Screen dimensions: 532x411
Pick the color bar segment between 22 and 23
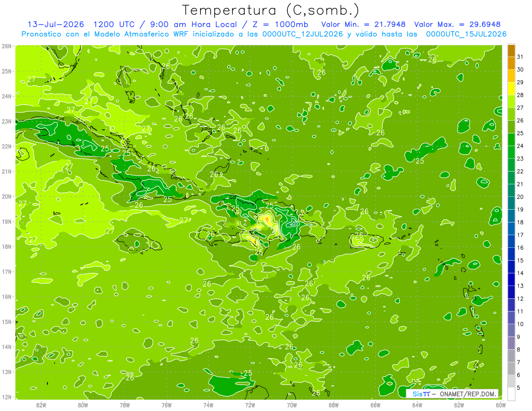(x=511, y=165)
